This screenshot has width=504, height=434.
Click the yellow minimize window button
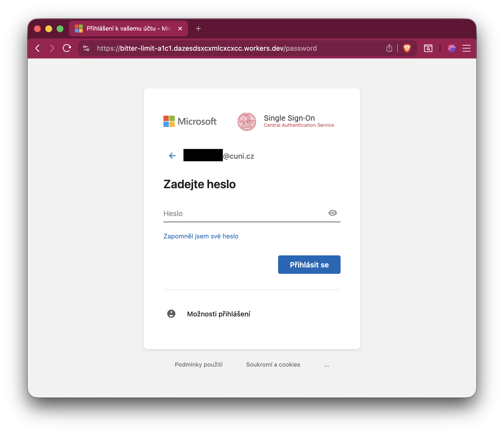point(49,29)
